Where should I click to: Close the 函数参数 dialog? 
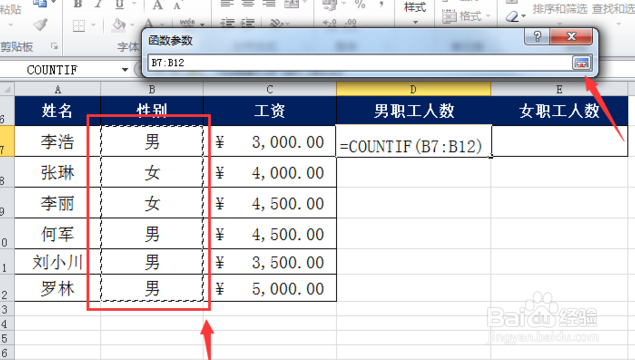pos(571,37)
